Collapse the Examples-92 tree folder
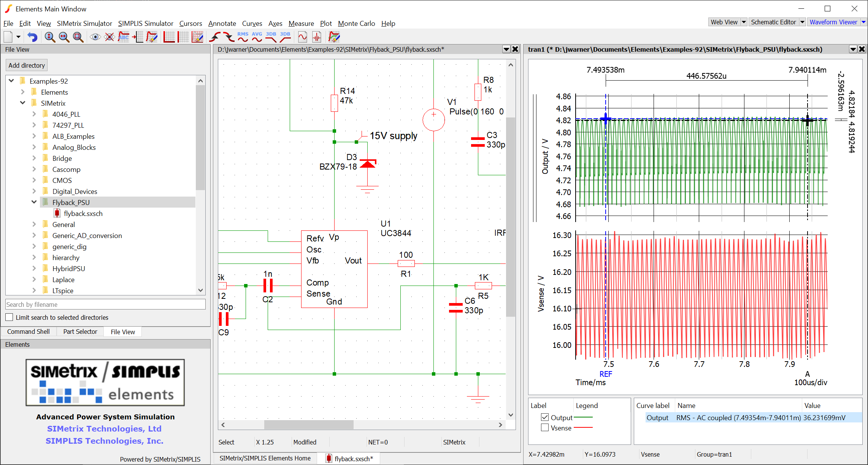The width and height of the screenshot is (868, 465). pyautogui.click(x=11, y=81)
